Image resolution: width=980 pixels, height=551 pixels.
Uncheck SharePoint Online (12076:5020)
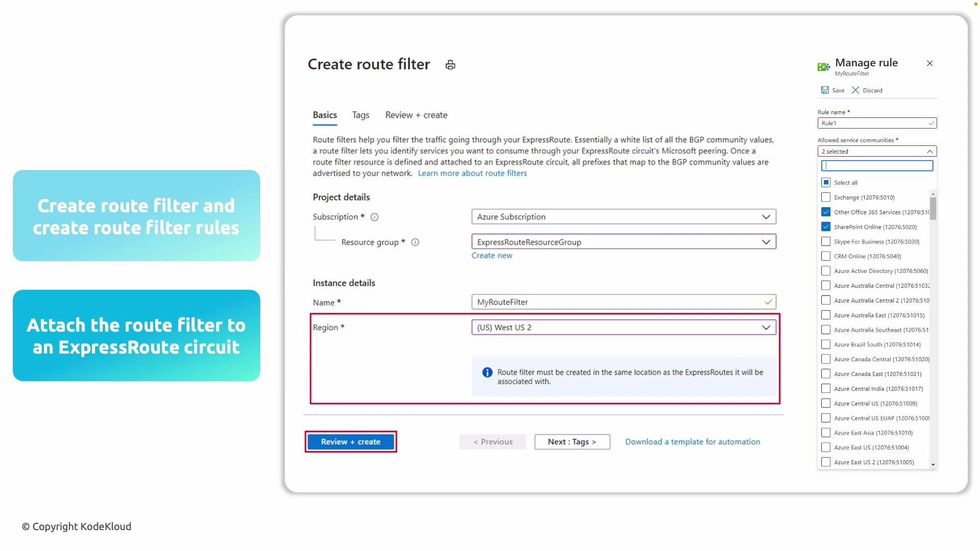point(825,227)
